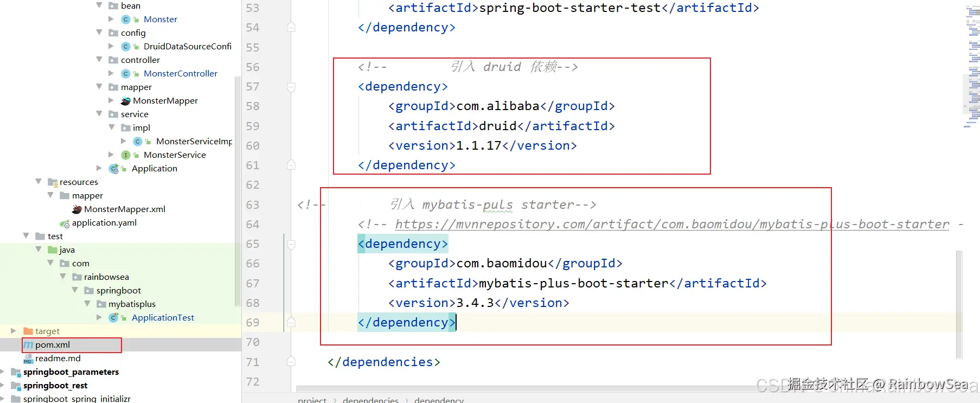The height and width of the screenshot is (403, 980).
Task: Click the MonsterMapper.xml file icon
Action: pos(77,209)
